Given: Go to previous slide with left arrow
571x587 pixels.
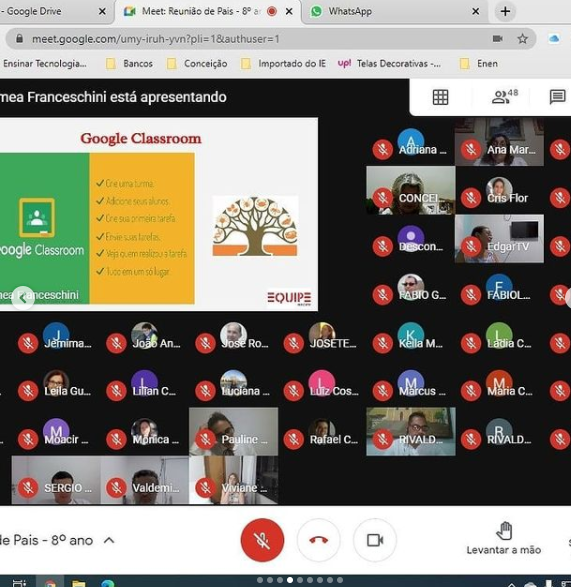Looking at the screenshot, I should (23, 298).
